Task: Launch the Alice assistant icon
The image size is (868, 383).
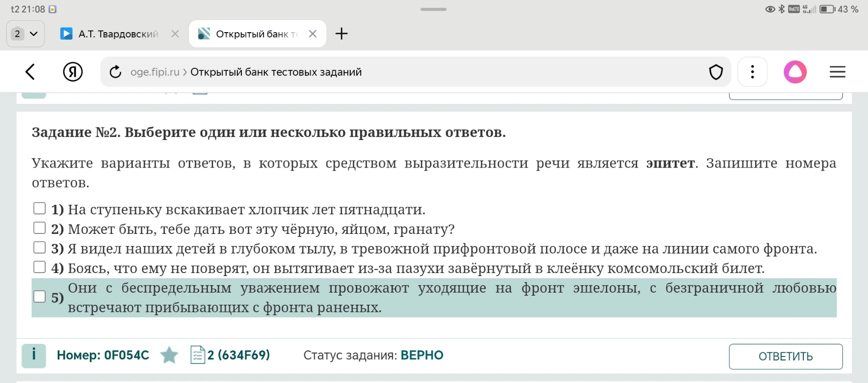Action: (795, 72)
